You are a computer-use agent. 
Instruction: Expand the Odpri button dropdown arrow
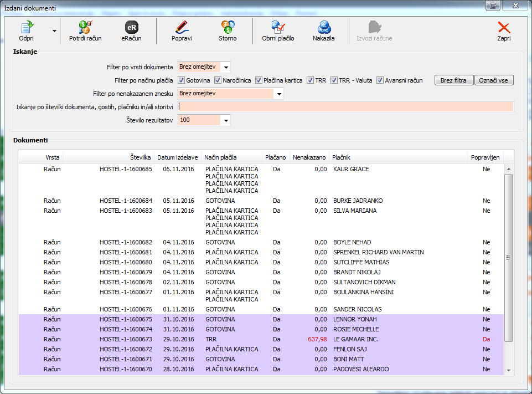54,31
